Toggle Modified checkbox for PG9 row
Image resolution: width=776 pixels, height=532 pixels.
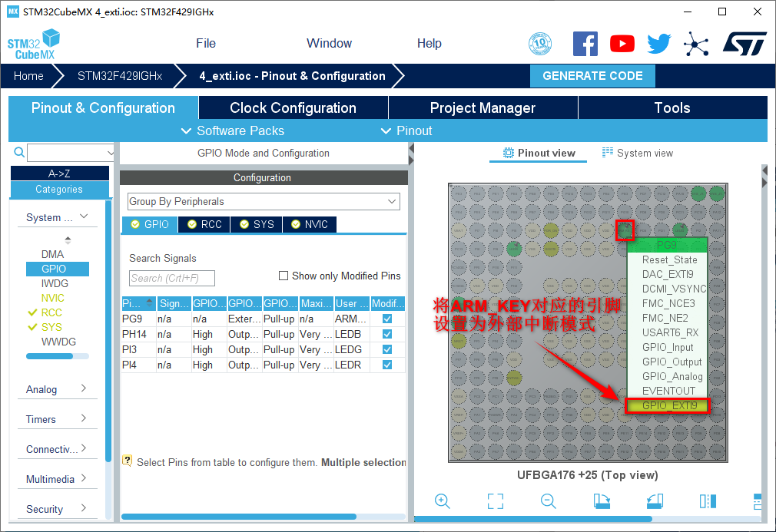point(387,319)
